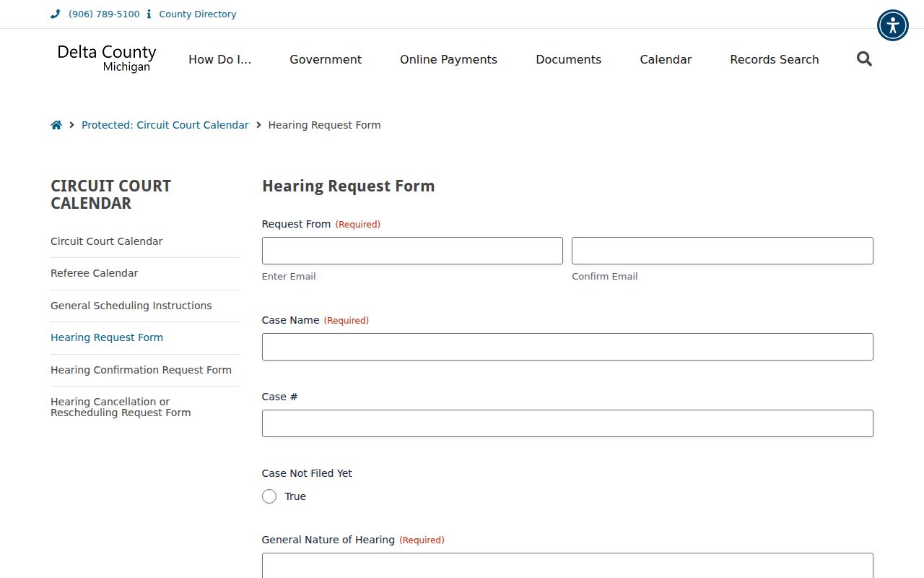Open the accessibility options icon
The width and height of the screenshot is (924, 578).
point(893,25)
